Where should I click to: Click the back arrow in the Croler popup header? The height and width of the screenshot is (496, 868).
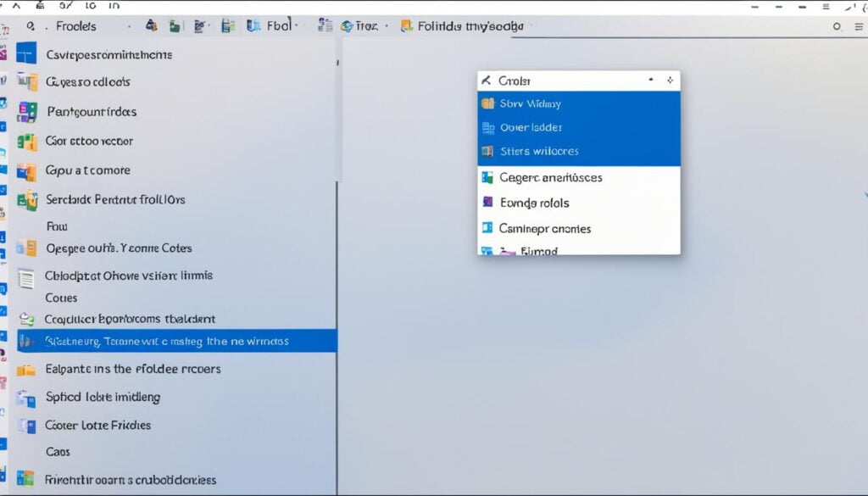point(486,81)
